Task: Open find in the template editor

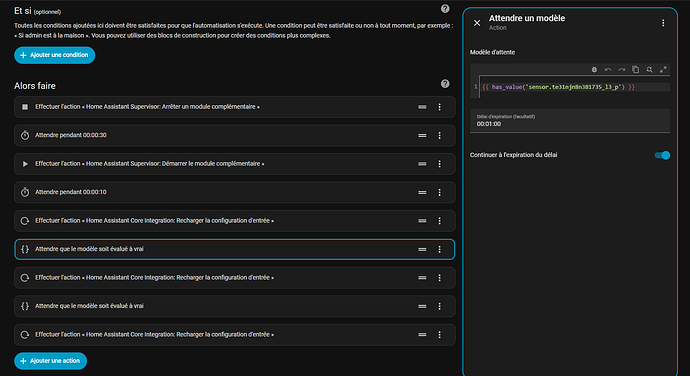Action: [650, 70]
